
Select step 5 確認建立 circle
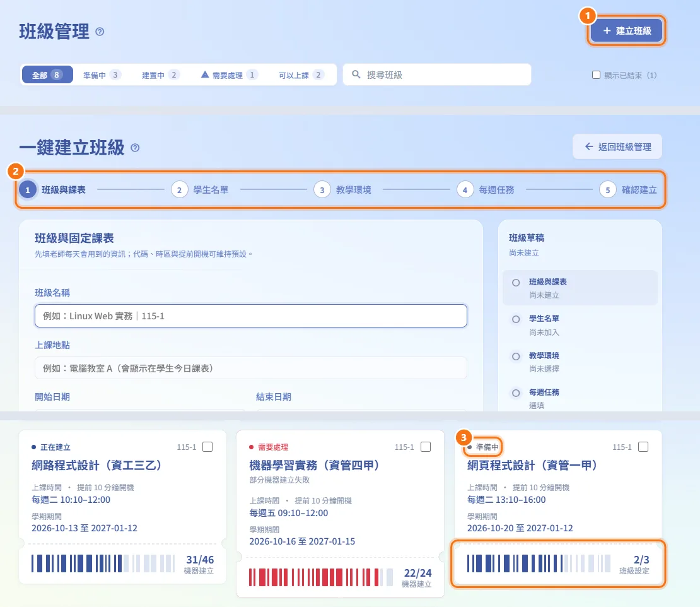point(607,190)
